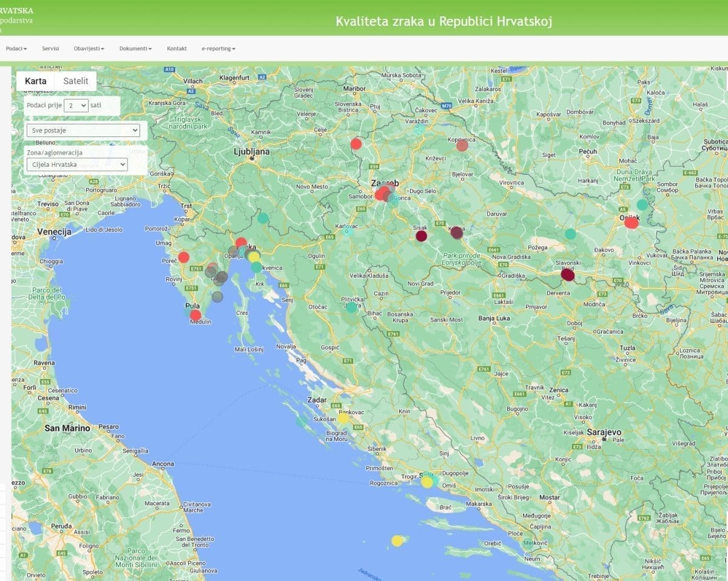
Task: Switch map to Satelit view
Action: pos(76,81)
